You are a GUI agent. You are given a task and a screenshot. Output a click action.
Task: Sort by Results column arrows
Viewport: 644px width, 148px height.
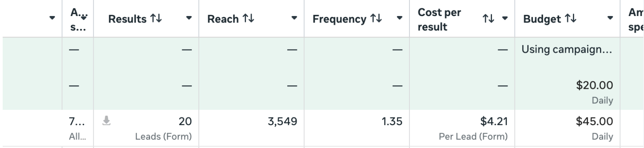click(156, 19)
